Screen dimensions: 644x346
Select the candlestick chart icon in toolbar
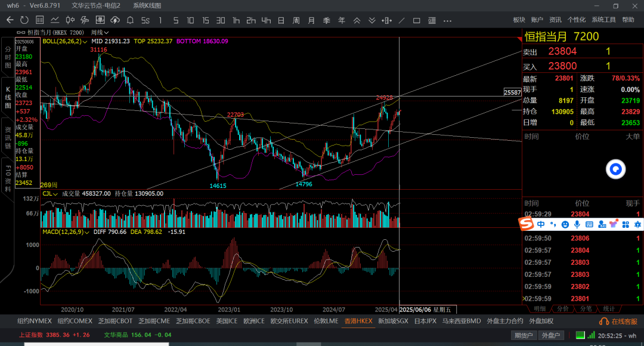coord(70,20)
